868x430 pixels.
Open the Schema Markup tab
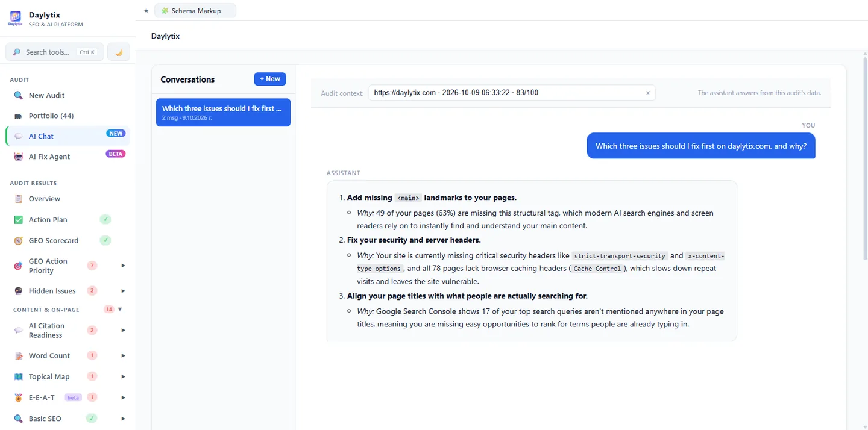pos(195,11)
